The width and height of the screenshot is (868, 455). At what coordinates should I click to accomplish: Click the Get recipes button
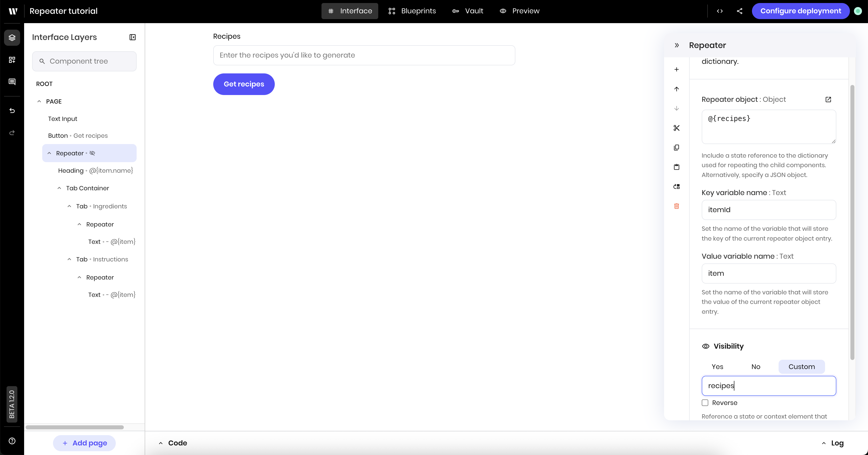point(244,84)
